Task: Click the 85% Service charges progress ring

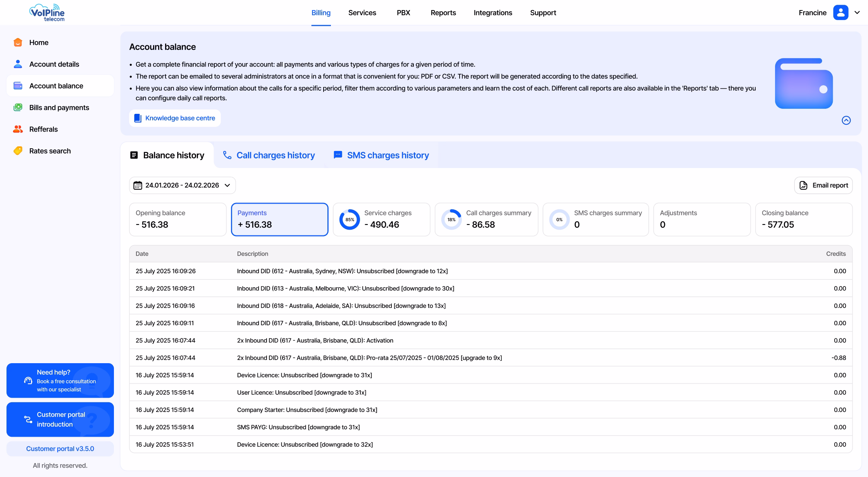Action: click(x=350, y=220)
